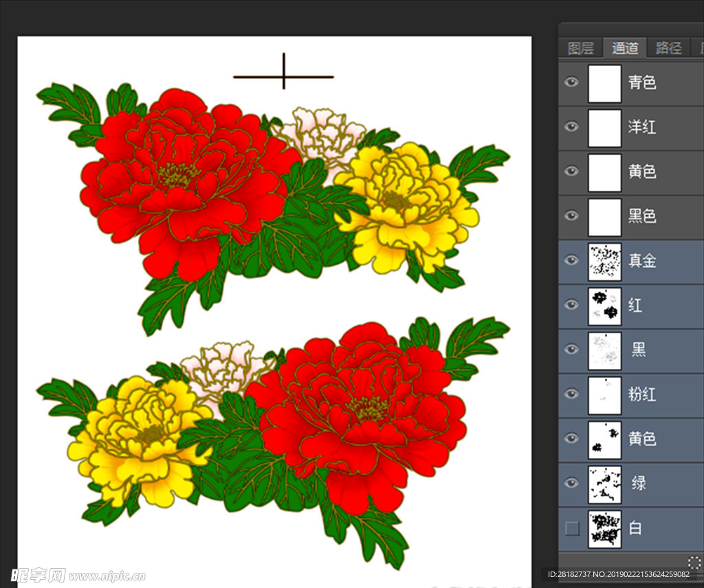Hide the 红 spot channel
Image resolution: width=704 pixels, height=588 pixels.
point(571,305)
